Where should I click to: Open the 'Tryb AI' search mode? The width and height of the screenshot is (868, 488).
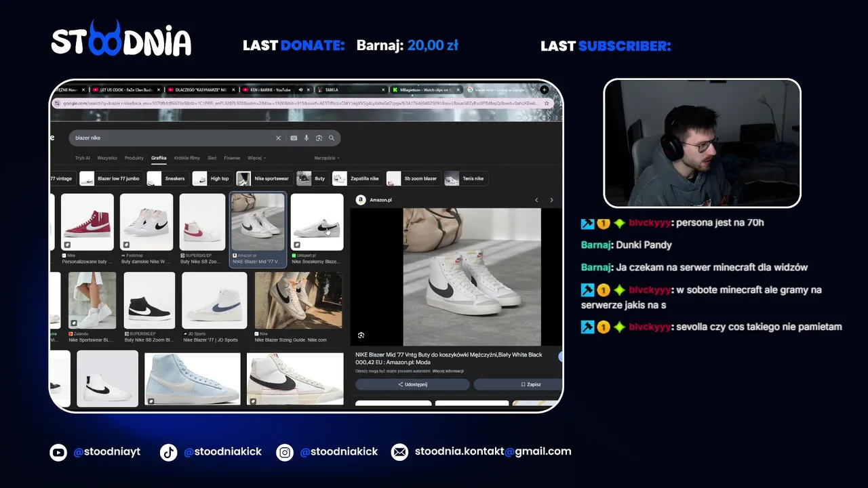coord(83,158)
